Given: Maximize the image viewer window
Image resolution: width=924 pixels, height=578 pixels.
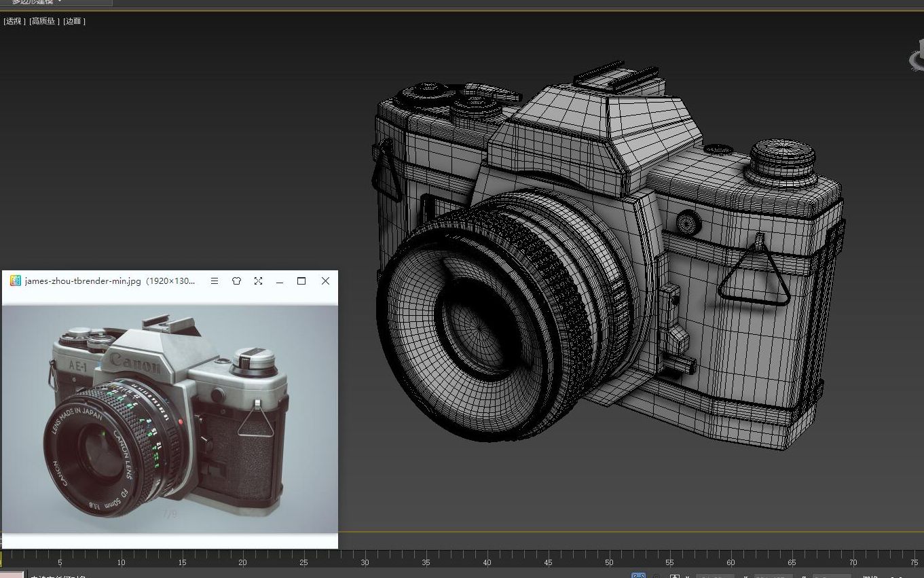Looking at the screenshot, I should point(301,281).
